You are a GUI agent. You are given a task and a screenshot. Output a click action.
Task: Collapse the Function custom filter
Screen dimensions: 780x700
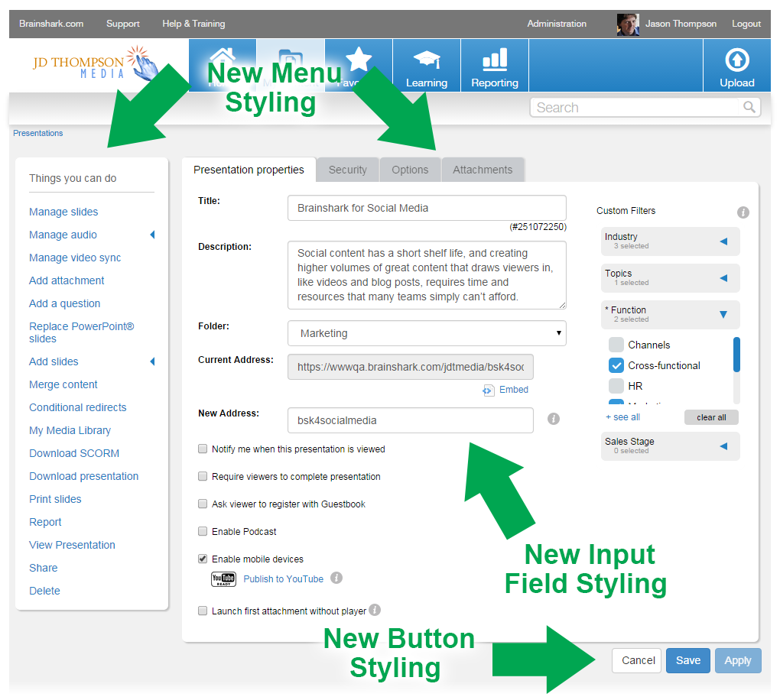coord(670,315)
